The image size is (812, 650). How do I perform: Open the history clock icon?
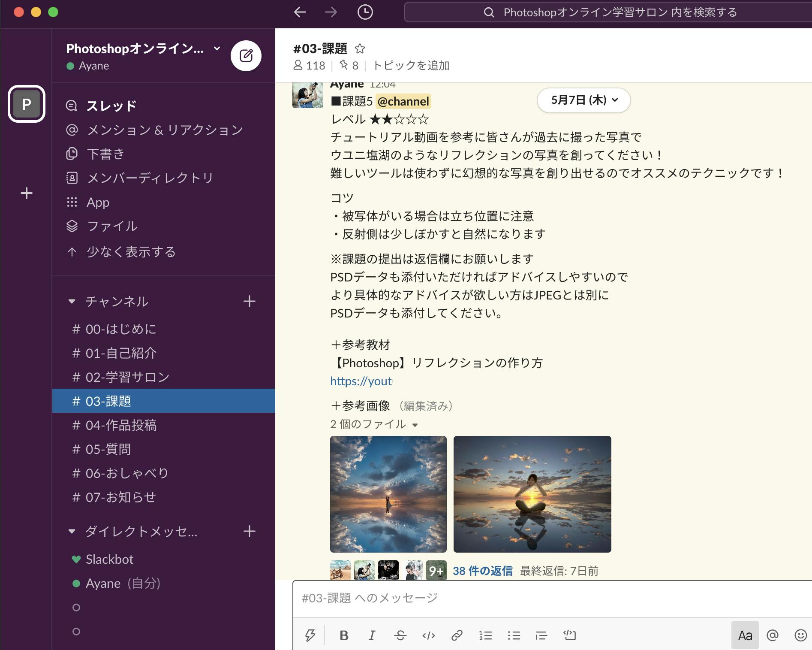click(x=365, y=12)
